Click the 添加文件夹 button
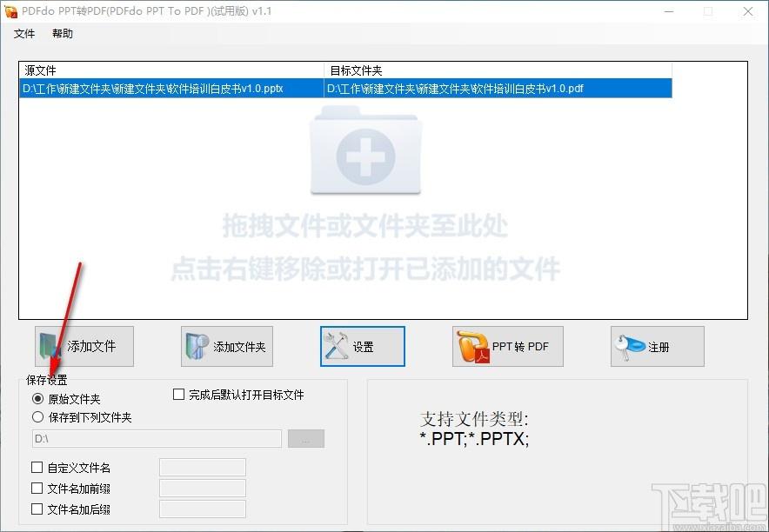 pos(226,346)
